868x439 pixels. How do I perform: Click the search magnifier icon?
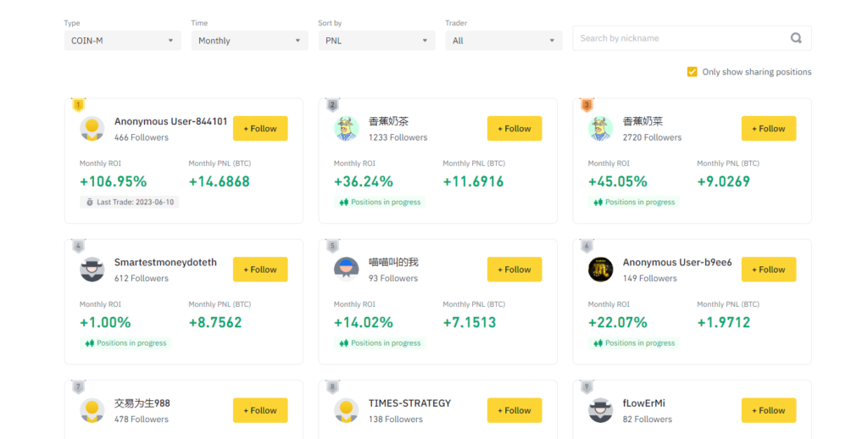click(796, 38)
